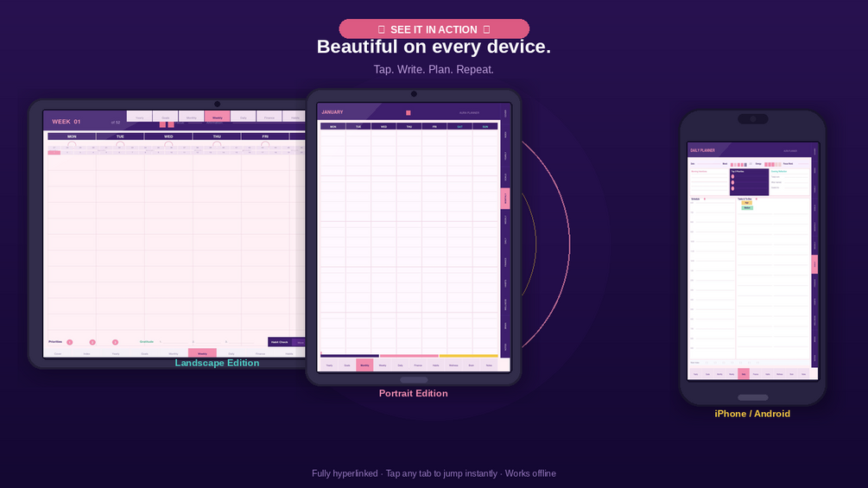Click Top 3 Priorities box on phone planner
Viewport: 868px width, 488px height.
750,182
